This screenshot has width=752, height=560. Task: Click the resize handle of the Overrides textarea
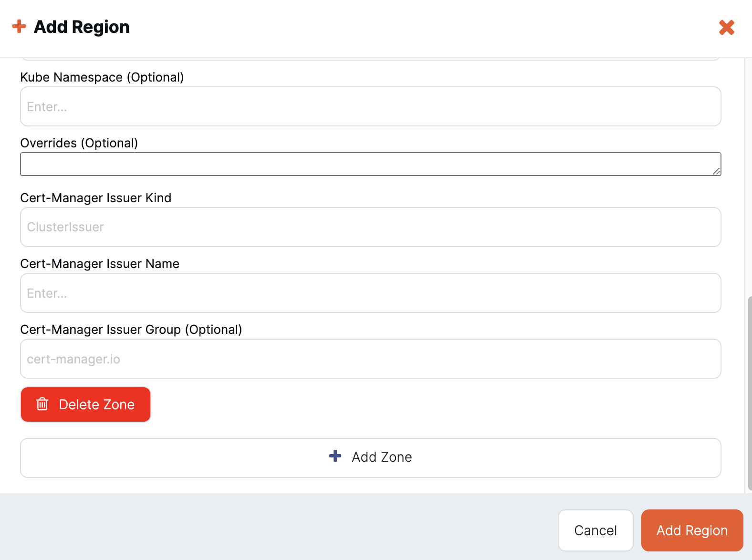716,171
